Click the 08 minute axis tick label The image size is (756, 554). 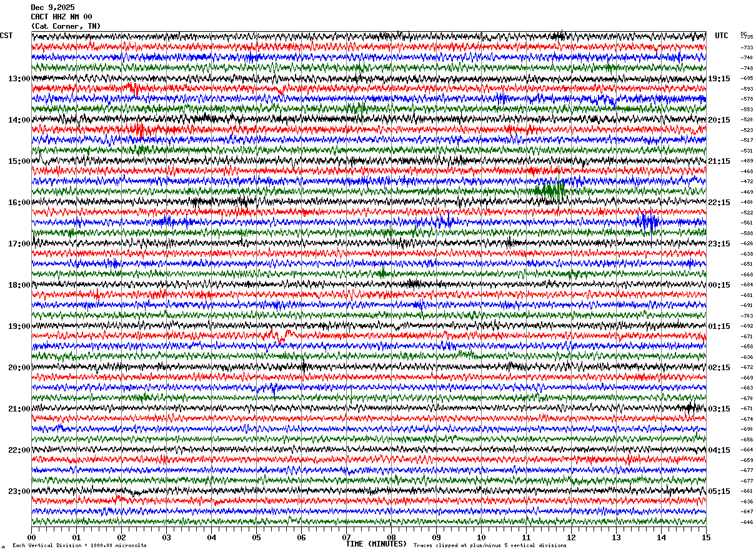391,537
